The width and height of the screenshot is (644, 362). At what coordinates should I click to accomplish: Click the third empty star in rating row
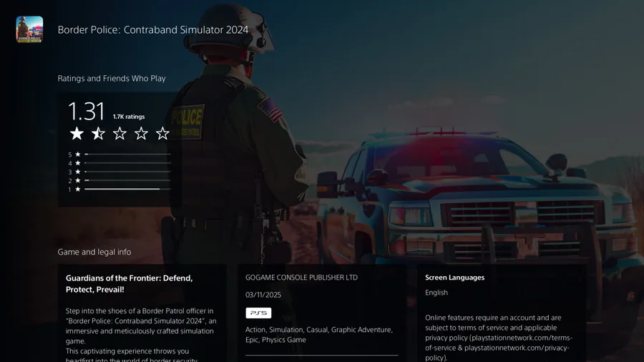tap(119, 133)
